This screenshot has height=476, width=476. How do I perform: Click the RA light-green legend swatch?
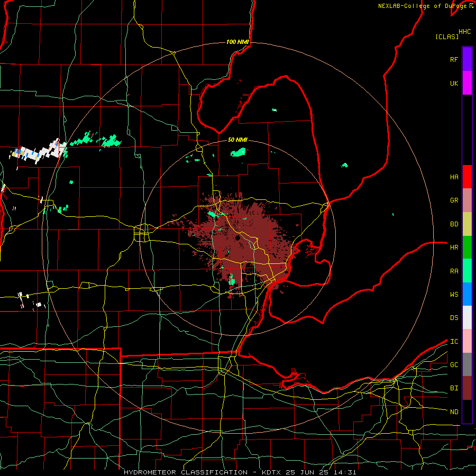point(467,271)
